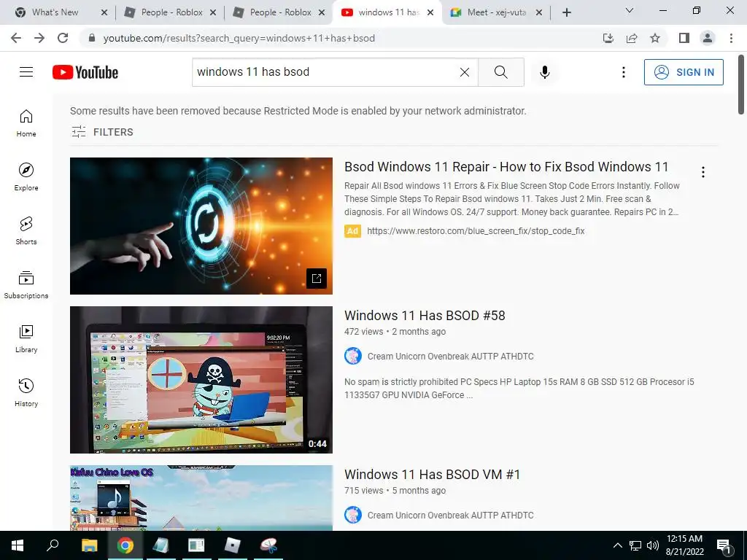The image size is (747, 560).
Task: Click the magnifier search button
Action: click(x=500, y=72)
